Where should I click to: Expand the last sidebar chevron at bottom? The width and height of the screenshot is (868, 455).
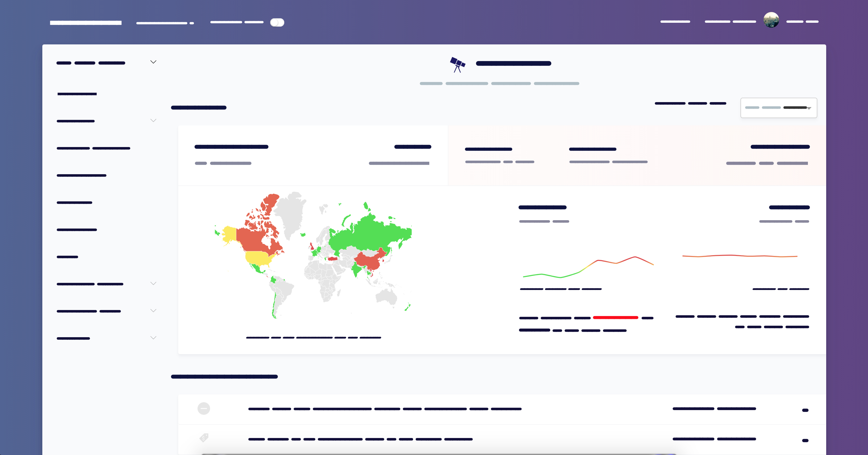pyautogui.click(x=153, y=338)
